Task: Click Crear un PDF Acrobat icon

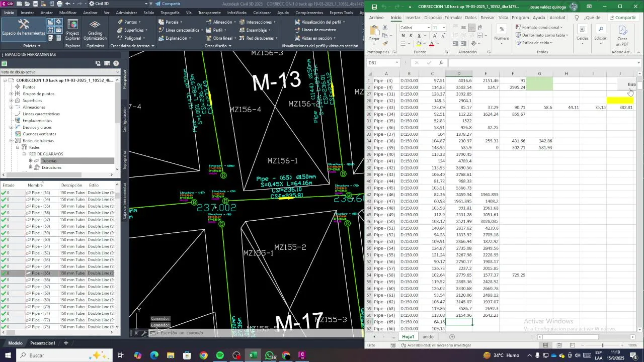Action: pos(622,35)
